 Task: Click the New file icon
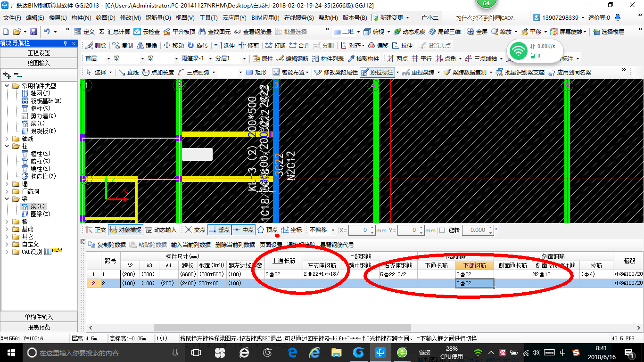click(6, 32)
